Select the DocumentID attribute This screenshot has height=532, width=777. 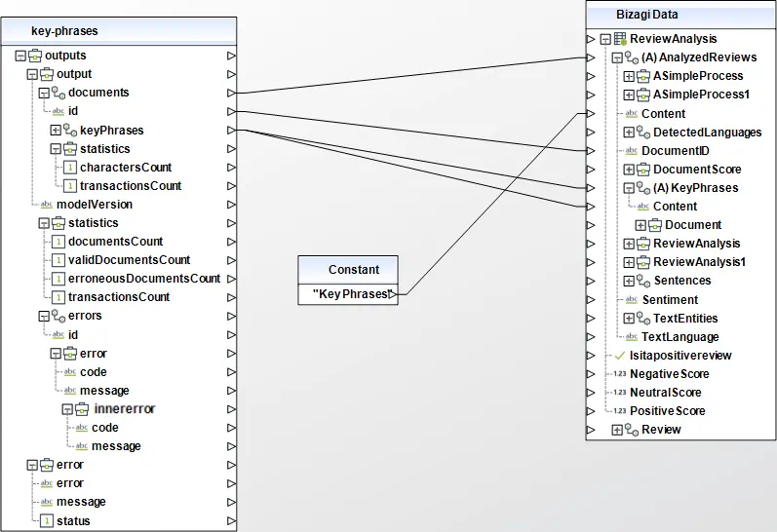[676, 151]
